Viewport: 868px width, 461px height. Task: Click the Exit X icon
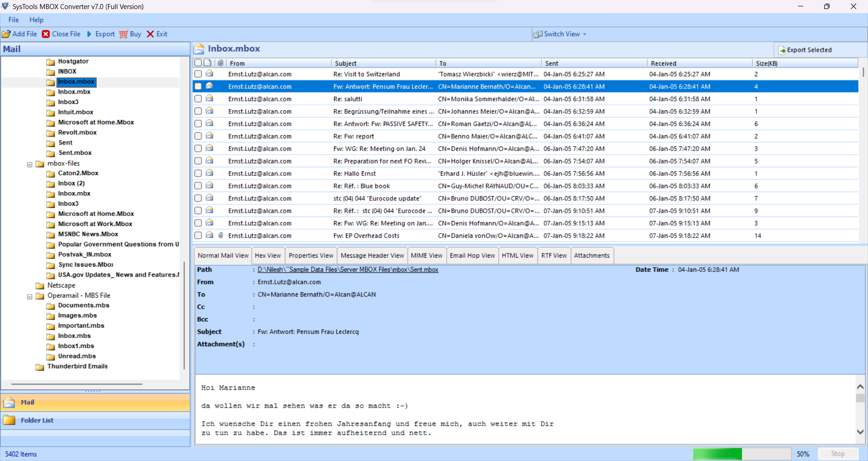pos(151,34)
